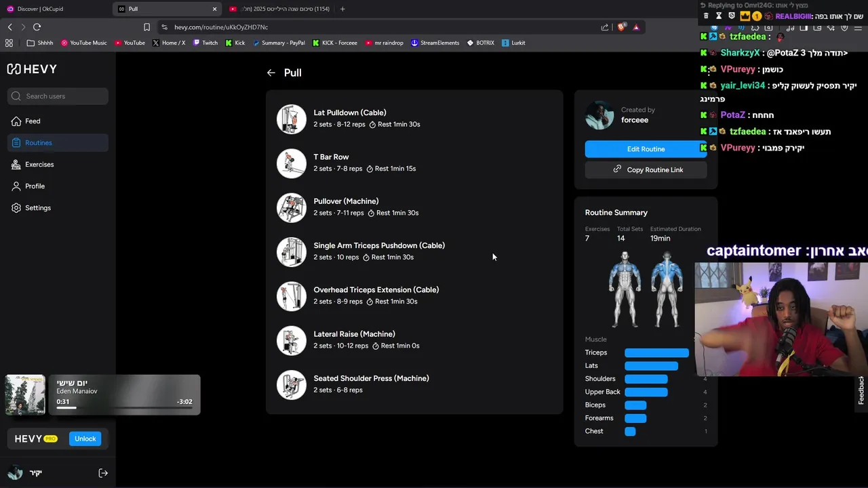Screen dimensions: 868x488
Task: Switch to the Discover | OkCupid tab
Action: click(54, 9)
